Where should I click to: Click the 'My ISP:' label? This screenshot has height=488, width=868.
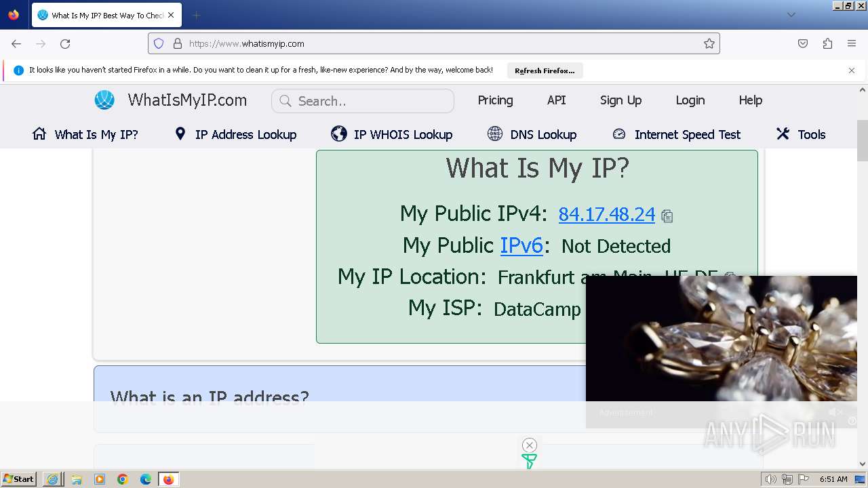point(445,308)
